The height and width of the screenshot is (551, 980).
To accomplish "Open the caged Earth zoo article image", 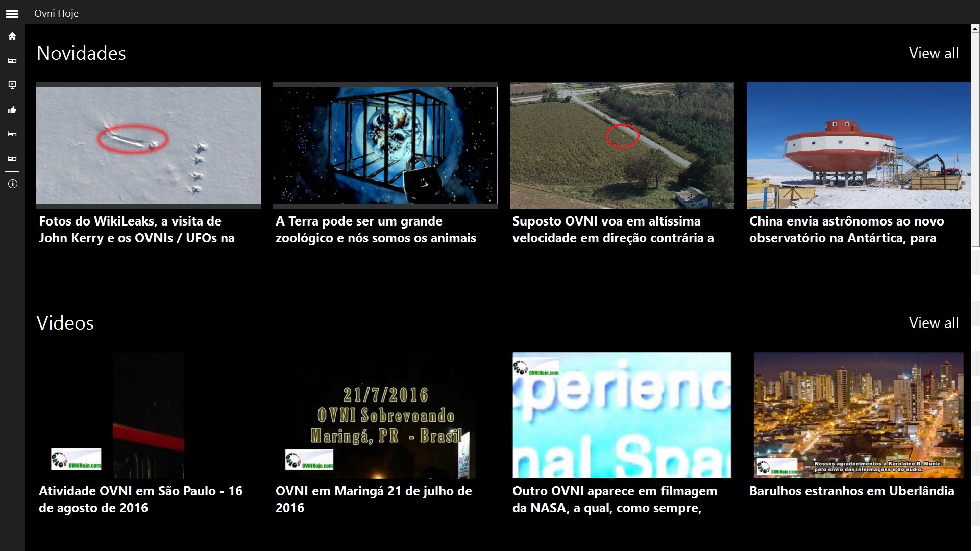I will coord(385,145).
